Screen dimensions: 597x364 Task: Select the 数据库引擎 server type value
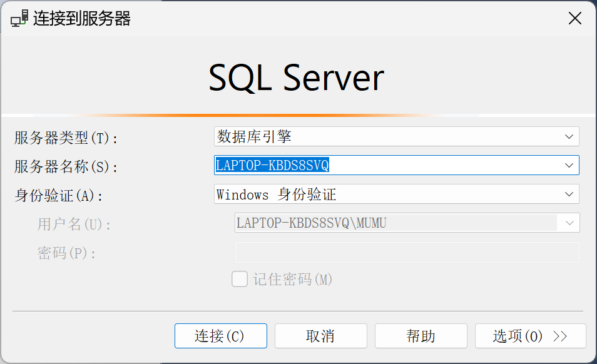coord(254,136)
